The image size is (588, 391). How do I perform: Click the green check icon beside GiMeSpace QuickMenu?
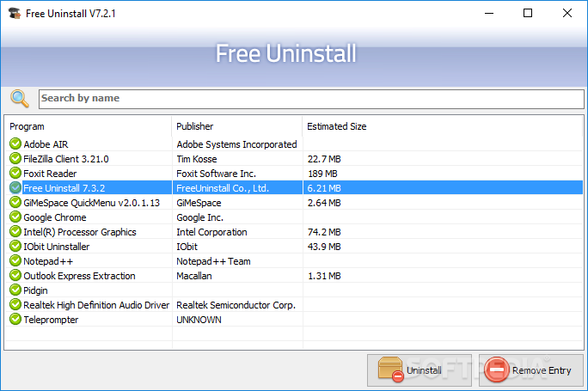point(15,202)
